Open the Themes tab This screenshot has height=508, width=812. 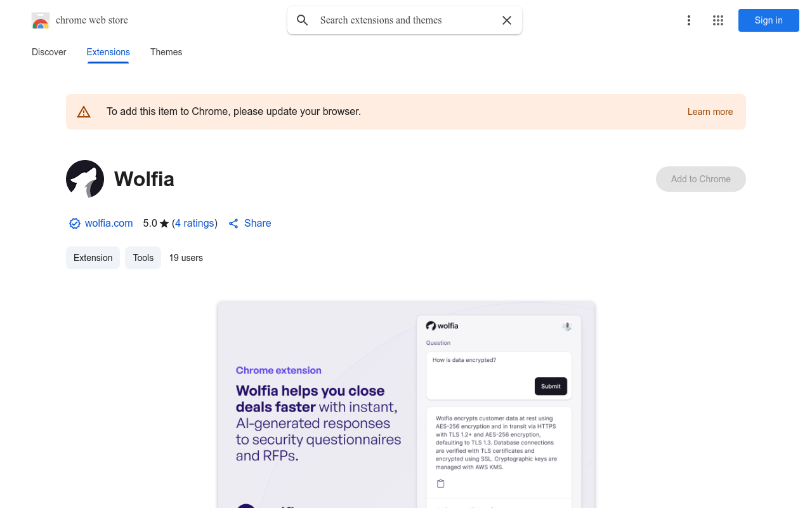pos(166,52)
